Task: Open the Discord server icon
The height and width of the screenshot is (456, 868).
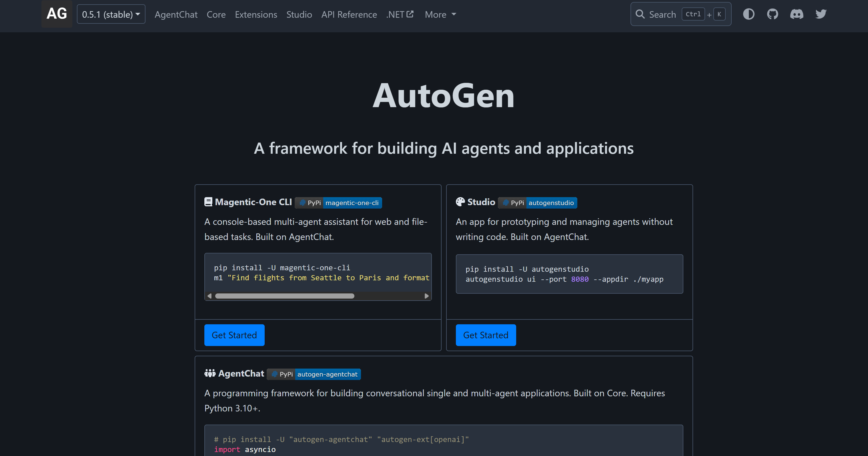Action: (797, 14)
